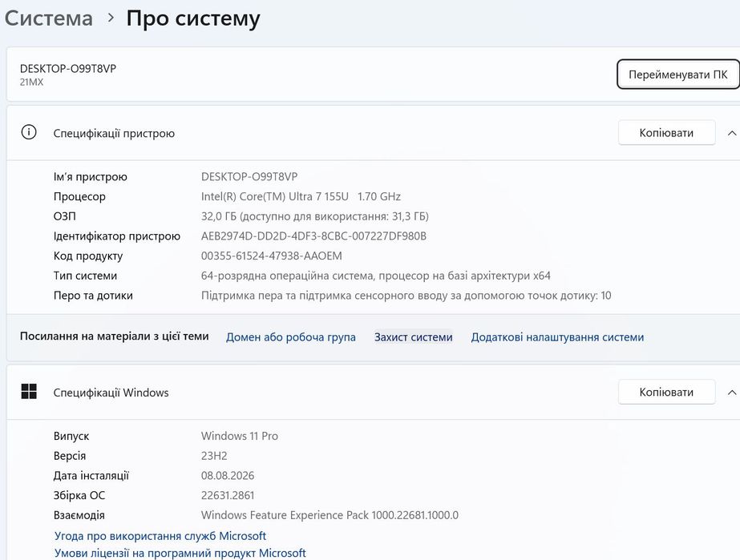Click the Специфікації Windows header text
Viewport: 740px width, 560px height.
point(111,393)
